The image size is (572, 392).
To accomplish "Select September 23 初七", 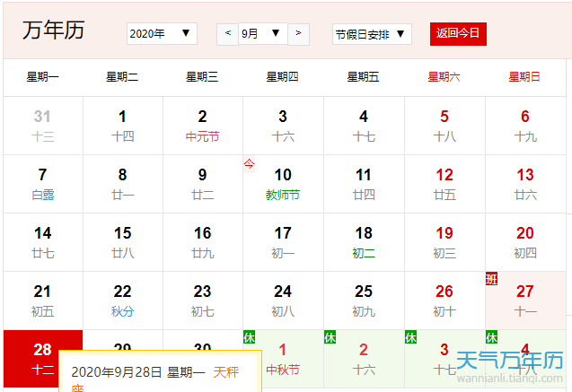I will pyautogui.click(x=203, y=301).
